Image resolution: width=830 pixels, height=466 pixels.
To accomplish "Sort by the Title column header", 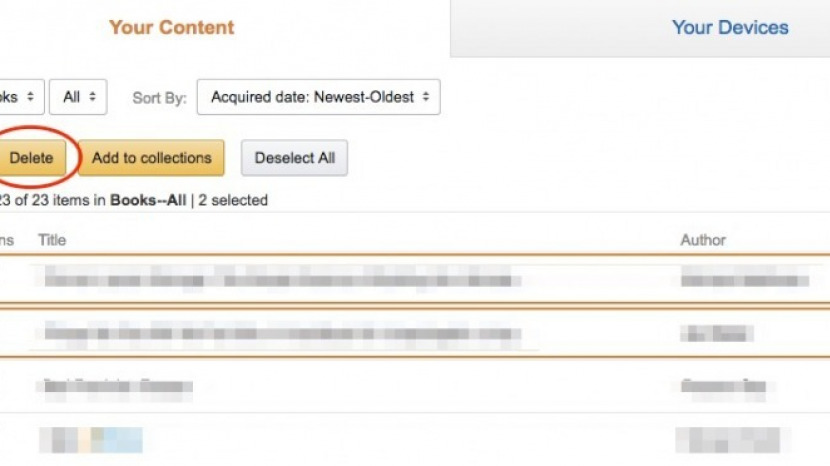I will pyautogui.click(x=52, y=240).
